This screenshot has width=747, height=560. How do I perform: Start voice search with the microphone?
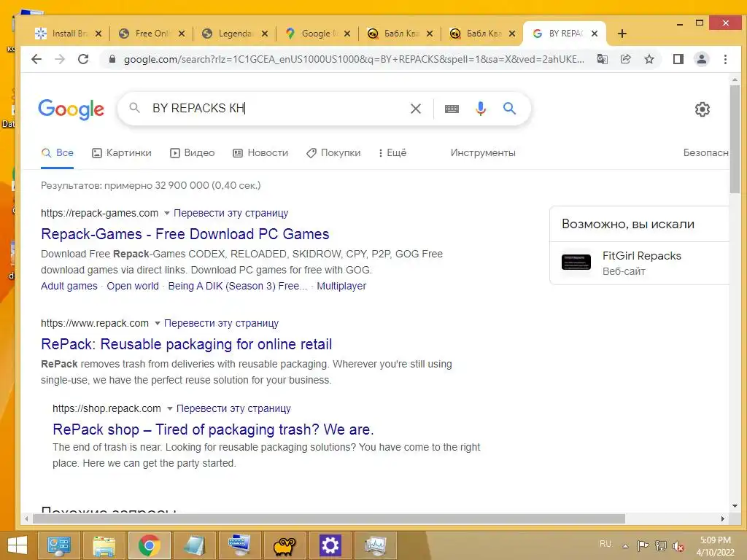click(x=481, y=109)
